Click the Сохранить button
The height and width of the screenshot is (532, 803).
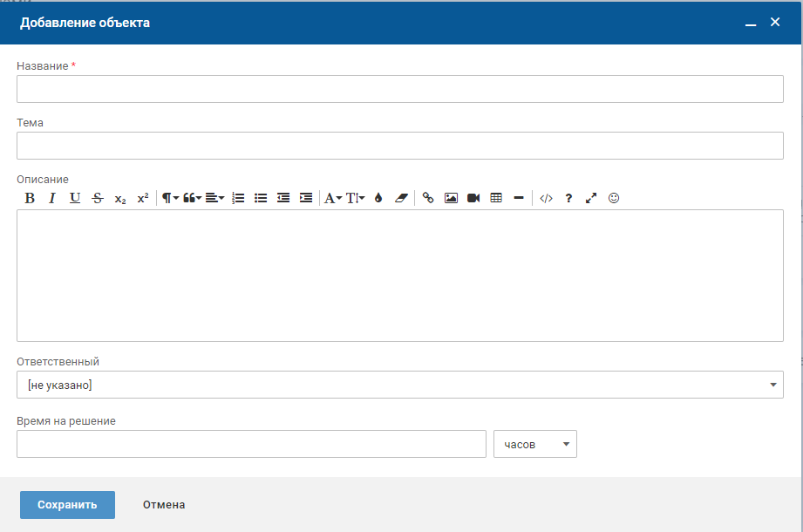point(67,505)
